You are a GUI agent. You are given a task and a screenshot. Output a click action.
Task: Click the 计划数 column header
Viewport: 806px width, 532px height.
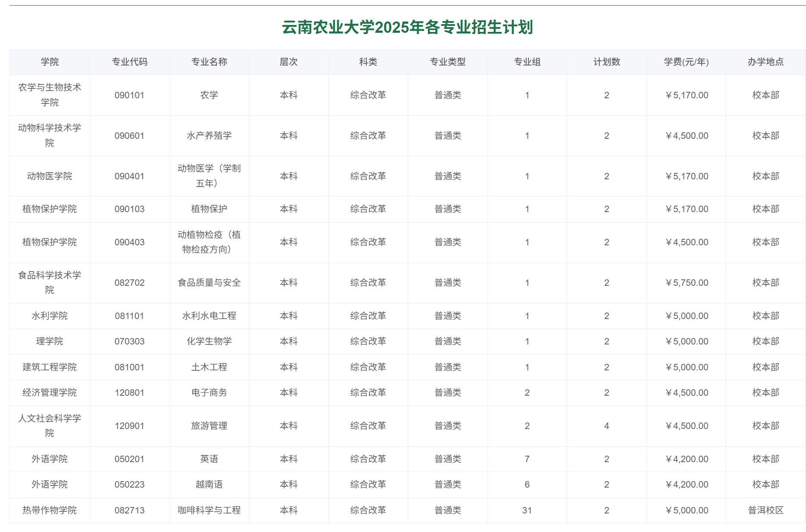pyautogui.click(x=606, y=62)
